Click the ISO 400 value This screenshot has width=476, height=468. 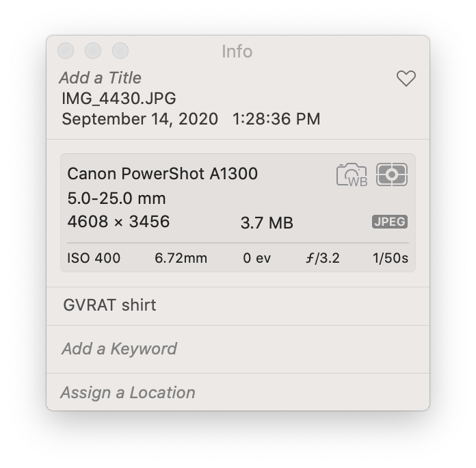coord(94,258)
